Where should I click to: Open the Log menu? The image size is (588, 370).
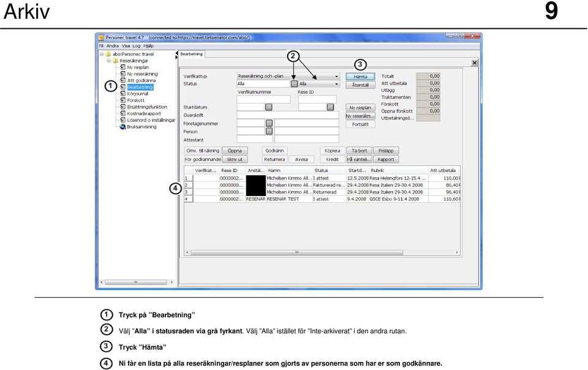click(x=136, y=46)
